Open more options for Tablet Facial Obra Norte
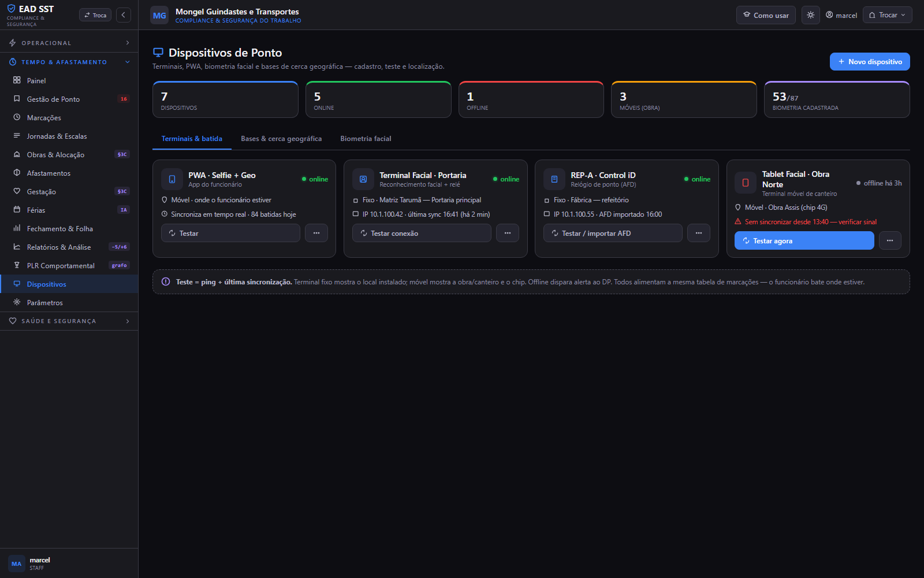Screen dimensions: 924x578 coord(890,240)
